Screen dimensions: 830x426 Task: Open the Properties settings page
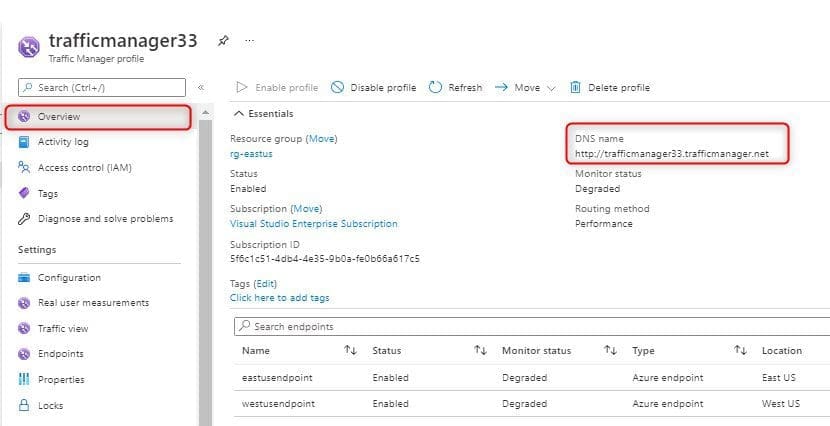[61, 380]
